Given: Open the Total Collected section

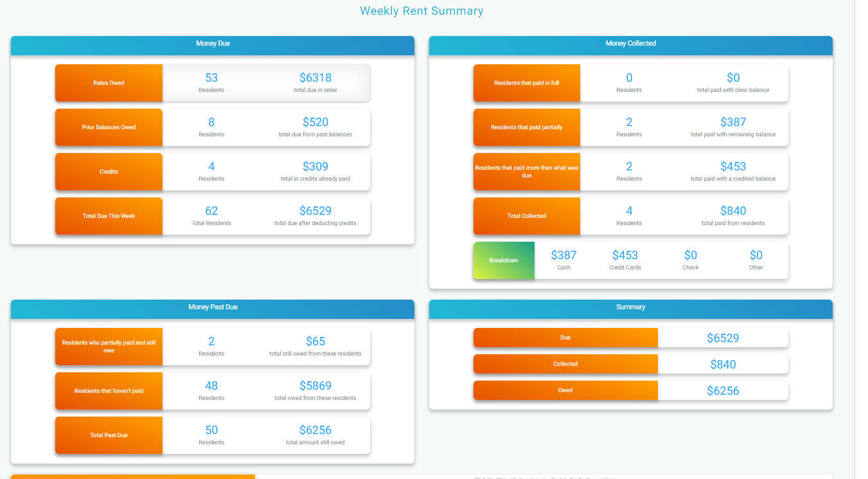Looking at the screenshot, I should (x=526, y=216).
